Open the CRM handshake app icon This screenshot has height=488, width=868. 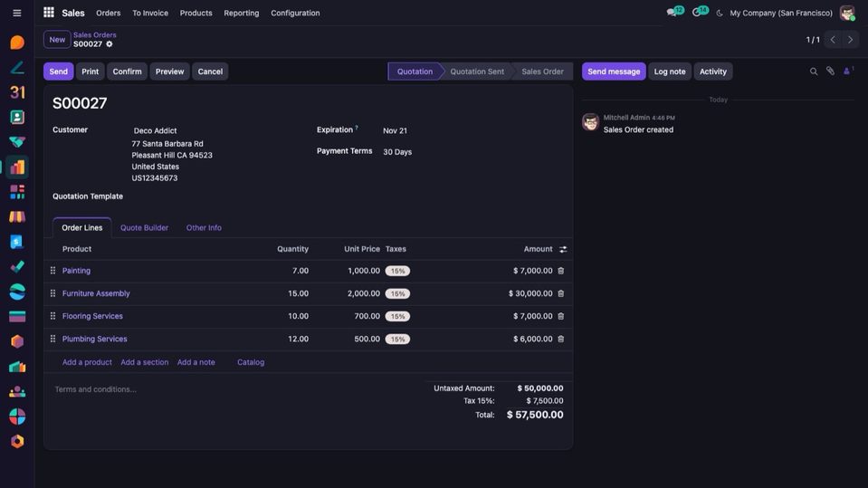(17, 142)
